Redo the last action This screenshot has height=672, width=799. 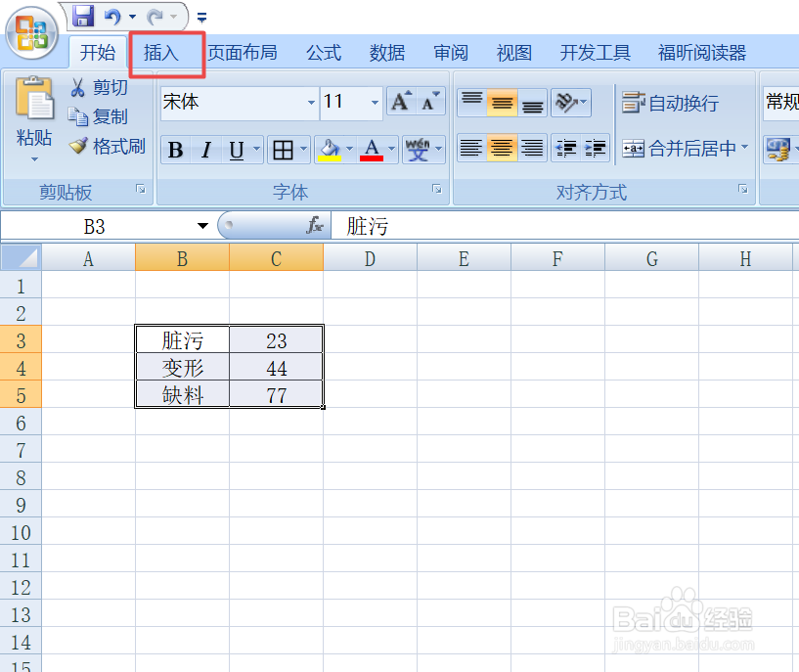155,17
